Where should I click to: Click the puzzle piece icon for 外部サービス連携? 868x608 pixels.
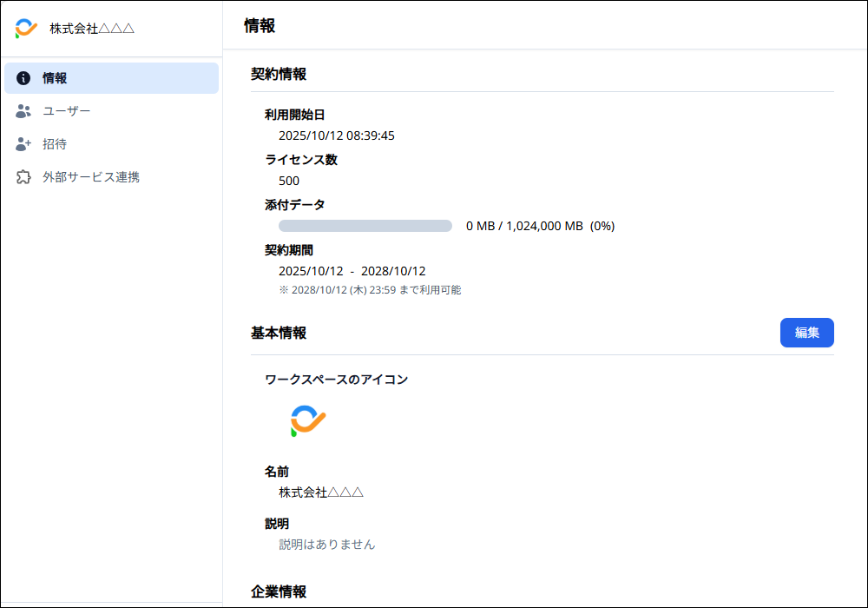point(23,177)
